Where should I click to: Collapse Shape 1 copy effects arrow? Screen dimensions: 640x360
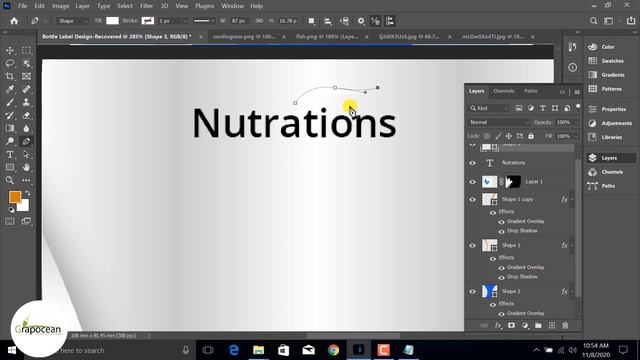572,200
